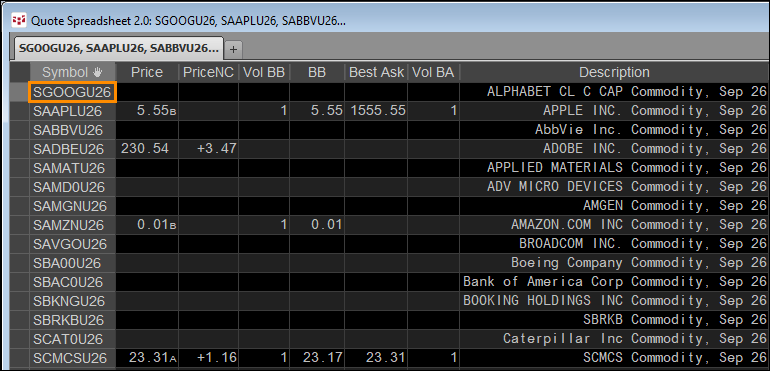Click the 230.54 price of SADBEU26

[x=147, y=149]
